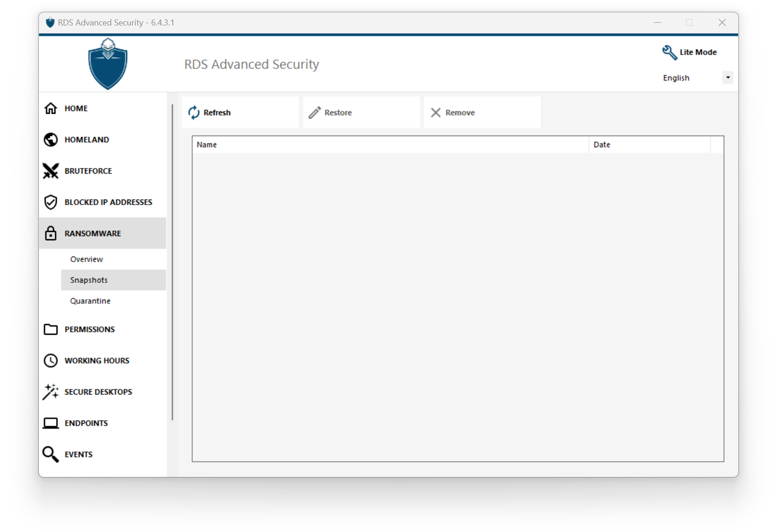Open the EVENTS section label
779x532 pixels.
point(78,455)
